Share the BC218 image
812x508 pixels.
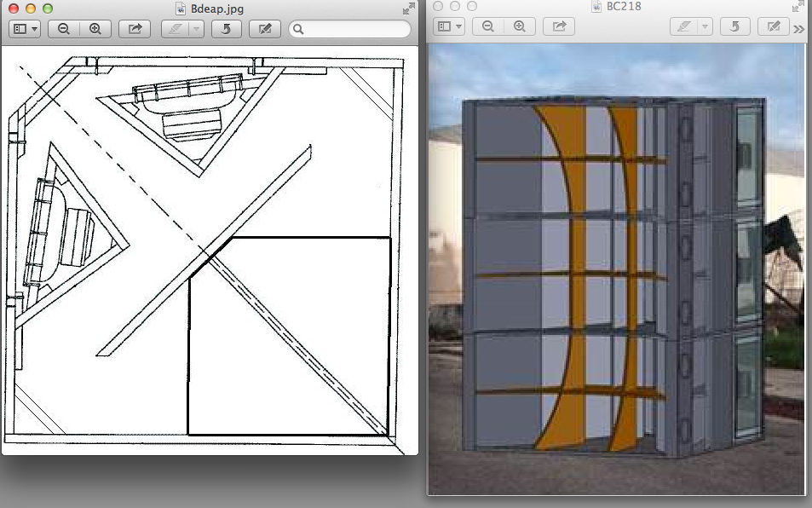tap(559, 26)
